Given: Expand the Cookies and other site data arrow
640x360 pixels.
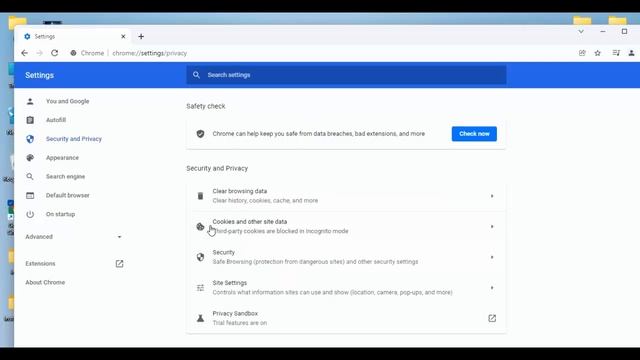Looking at the screenshot, I should pyautogui.click(x=492, y=227).
